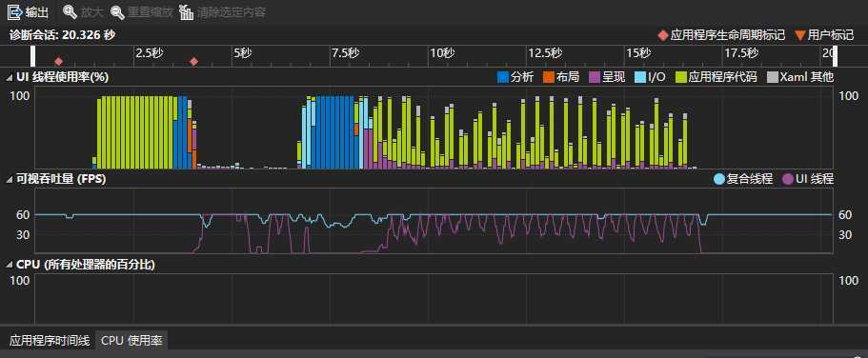
Task: Click the 10秒 mark on the time ruler
Action: point(442,53)
